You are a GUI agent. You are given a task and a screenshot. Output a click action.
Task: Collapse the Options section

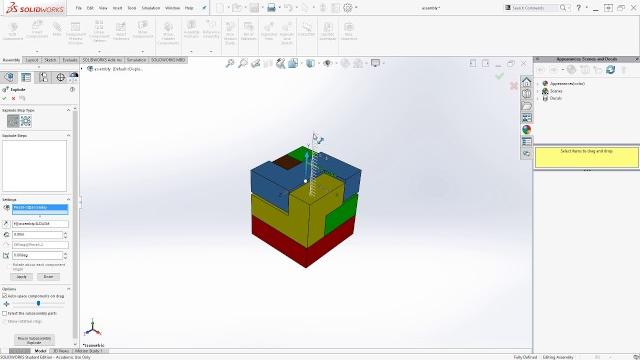click(x=69, y=289)
